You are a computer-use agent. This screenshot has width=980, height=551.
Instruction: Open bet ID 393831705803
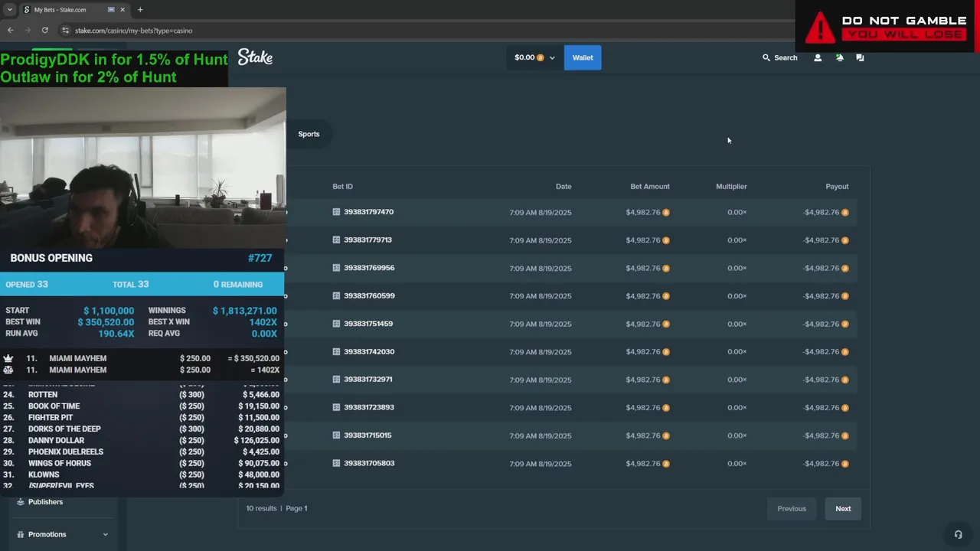pos(369,463)
